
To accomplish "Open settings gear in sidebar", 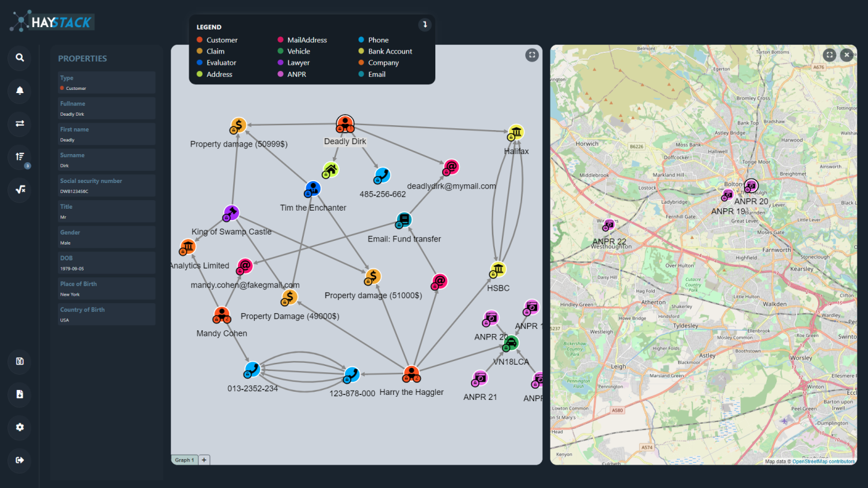I will tap(19, 427).
